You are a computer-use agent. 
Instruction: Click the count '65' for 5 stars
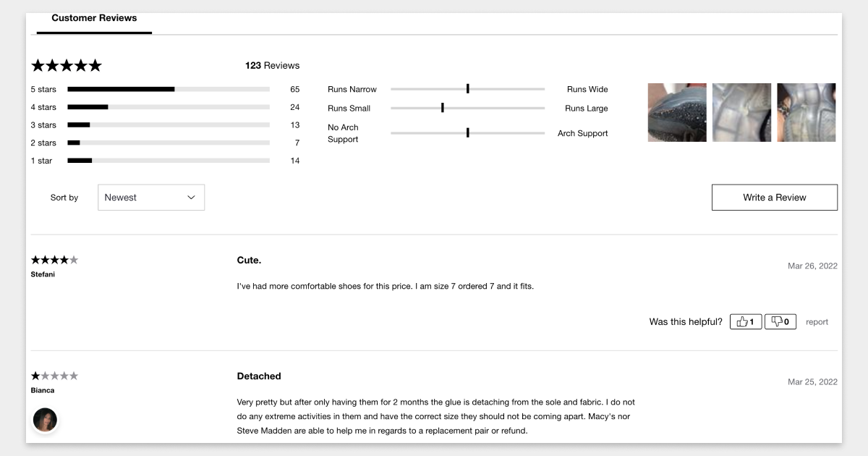tap(294, 90)
